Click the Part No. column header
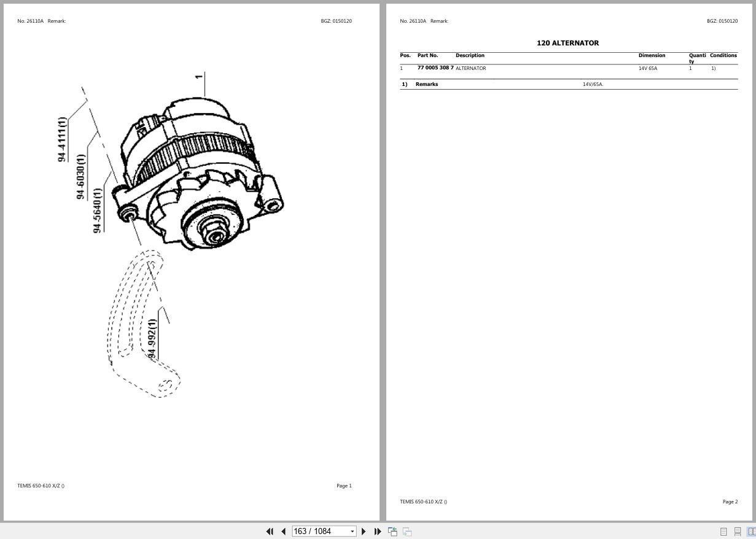Image resolution: width=756 pixels, height=539 pixels. tap(427, 55)
